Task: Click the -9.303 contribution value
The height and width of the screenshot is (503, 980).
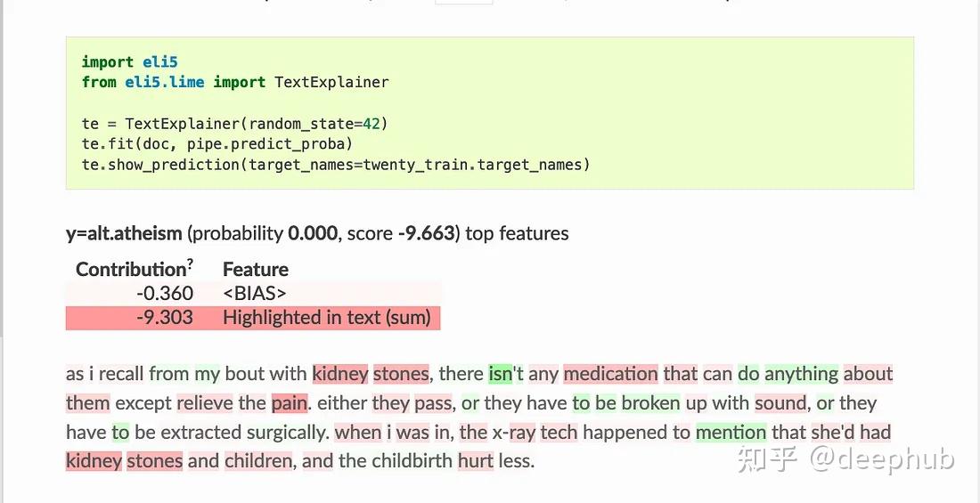Action: 165,318
